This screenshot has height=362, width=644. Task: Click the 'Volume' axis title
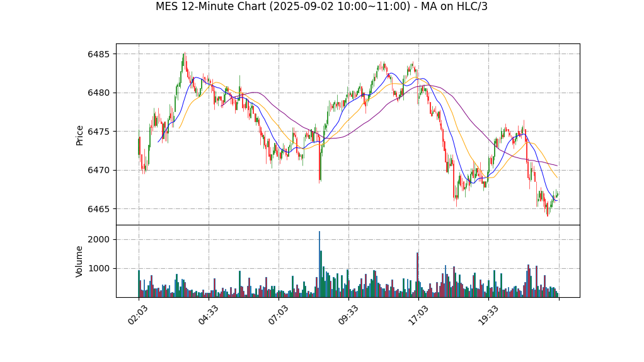79,261
